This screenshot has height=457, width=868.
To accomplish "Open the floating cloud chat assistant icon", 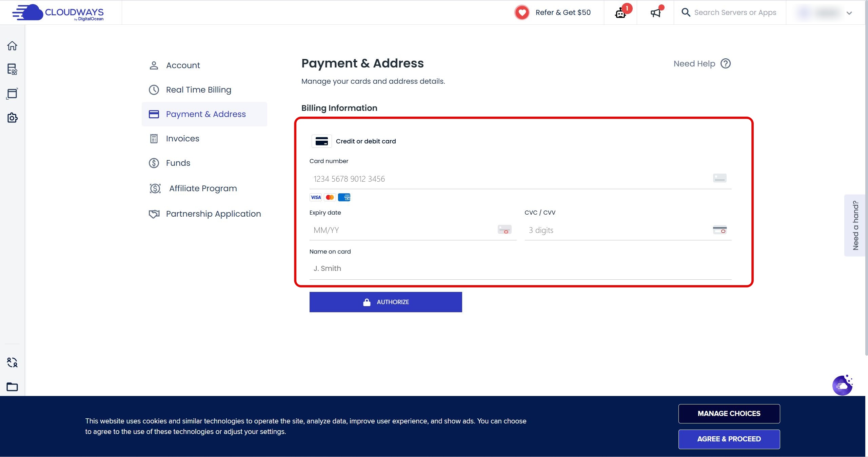I will 842,385.
